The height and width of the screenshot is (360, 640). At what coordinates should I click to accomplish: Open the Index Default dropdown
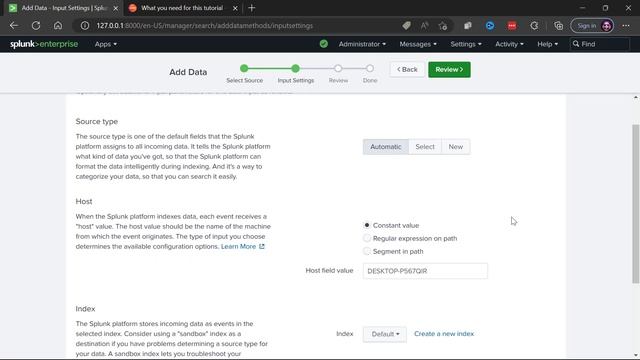385,334
